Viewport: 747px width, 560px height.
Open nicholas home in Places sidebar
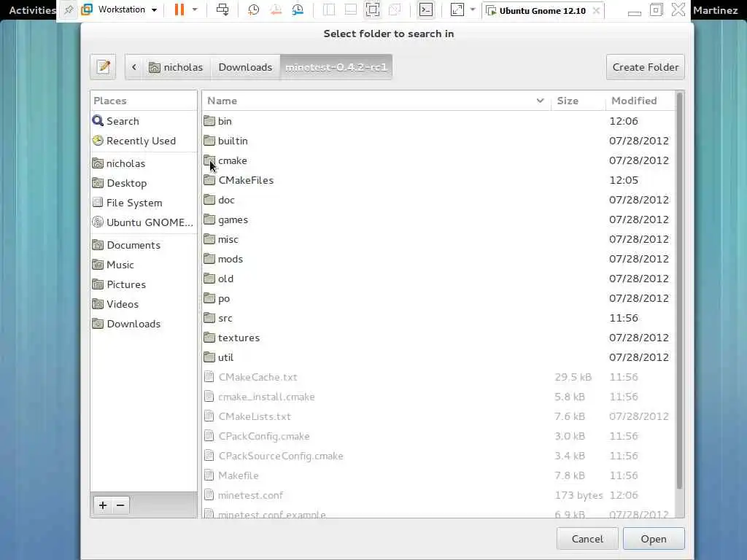[144, 163]
